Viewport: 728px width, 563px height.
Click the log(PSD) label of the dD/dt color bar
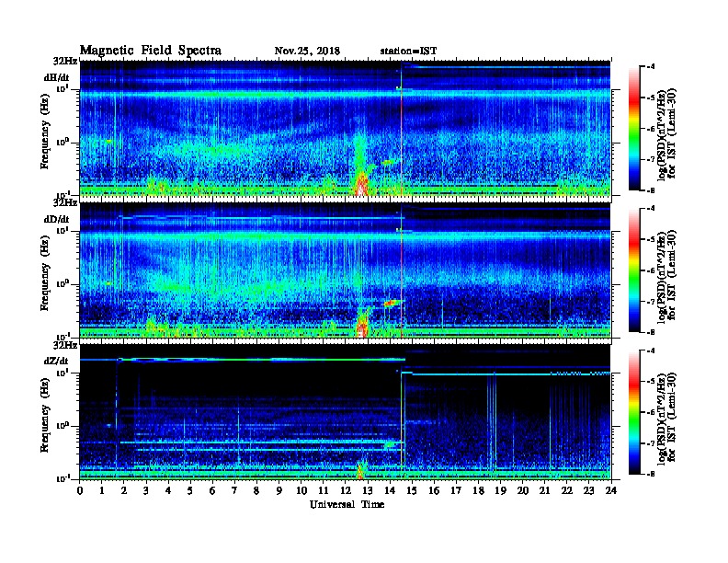(x=666, y=277)
